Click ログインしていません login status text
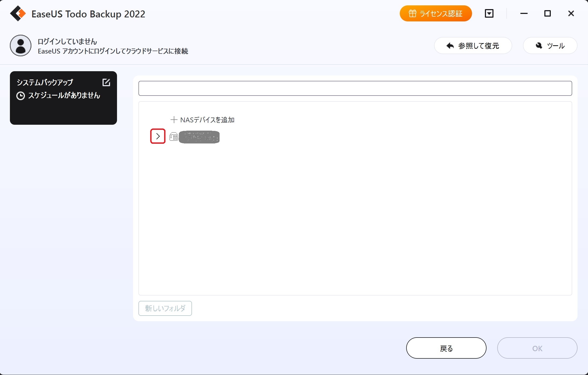 (x=67, y=41)
